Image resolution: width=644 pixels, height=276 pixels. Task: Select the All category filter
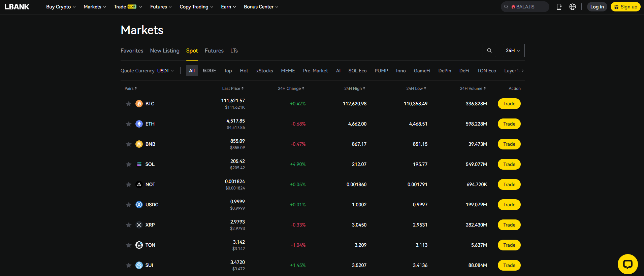(192, 71)
